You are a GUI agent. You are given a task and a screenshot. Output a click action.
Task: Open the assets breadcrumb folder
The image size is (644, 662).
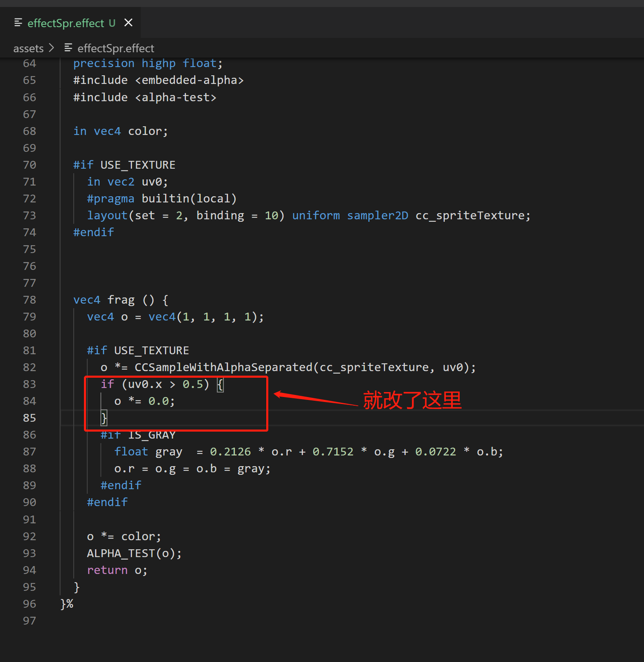[28, 49]
